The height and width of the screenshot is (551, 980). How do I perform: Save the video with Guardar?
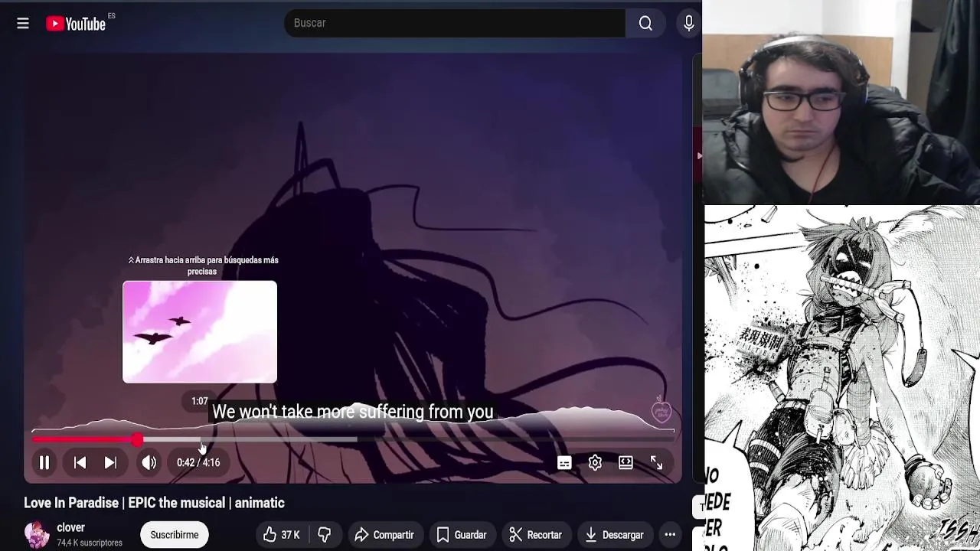462,535
